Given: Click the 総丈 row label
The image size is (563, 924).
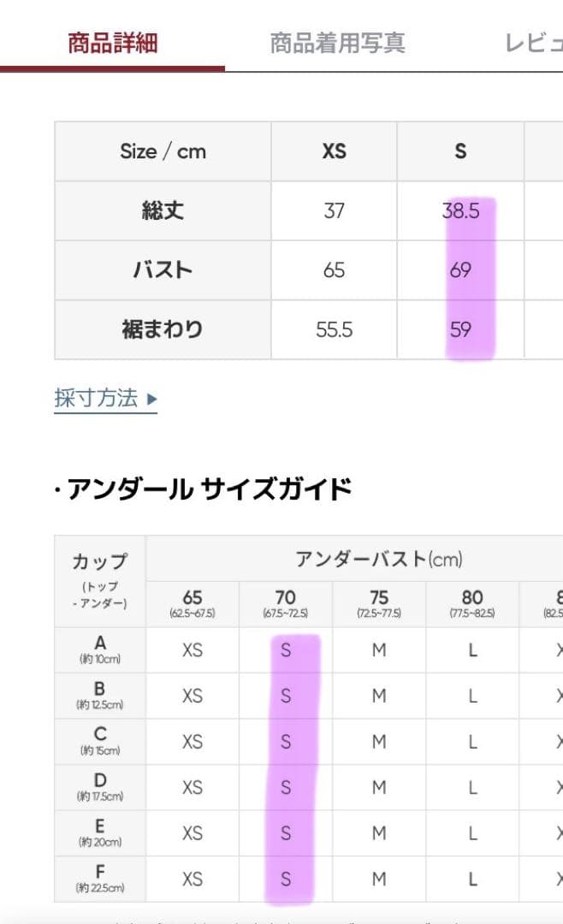Looking at the screenshot, I should click(x=162, y=210).
